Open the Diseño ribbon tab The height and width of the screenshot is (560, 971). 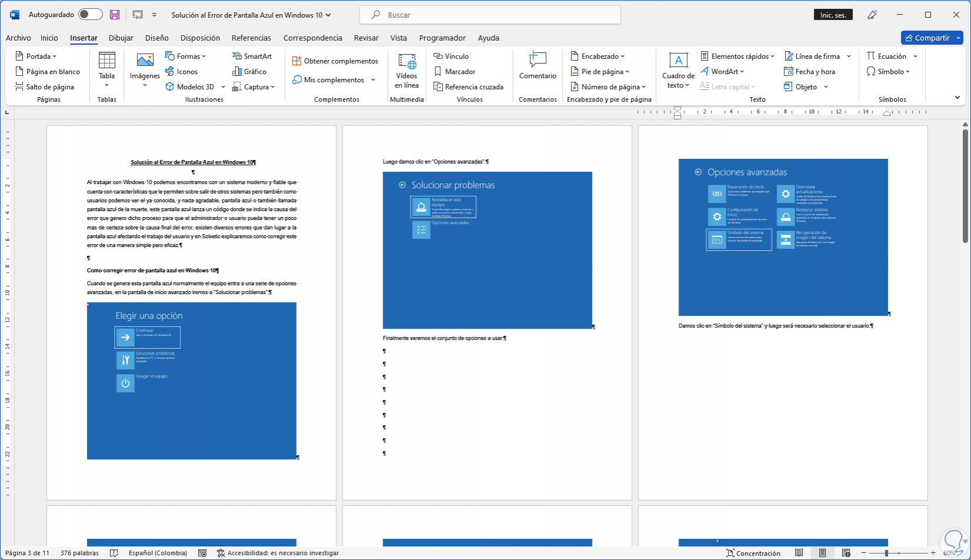(157, 38)
